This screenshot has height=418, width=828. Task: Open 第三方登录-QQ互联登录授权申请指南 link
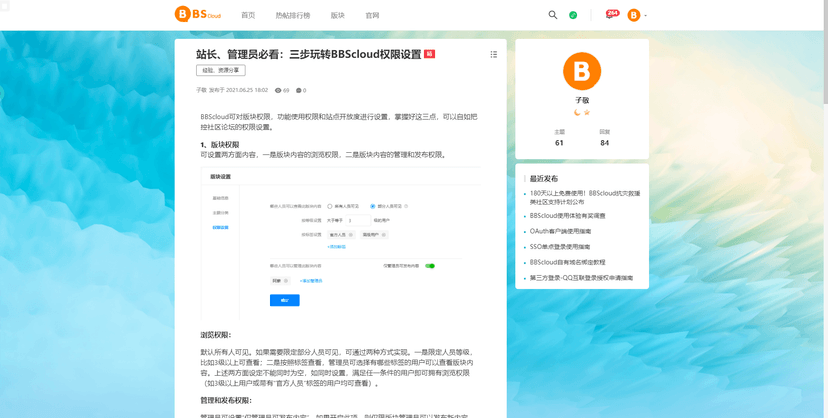pyautogui.click(x=581, y=278)
